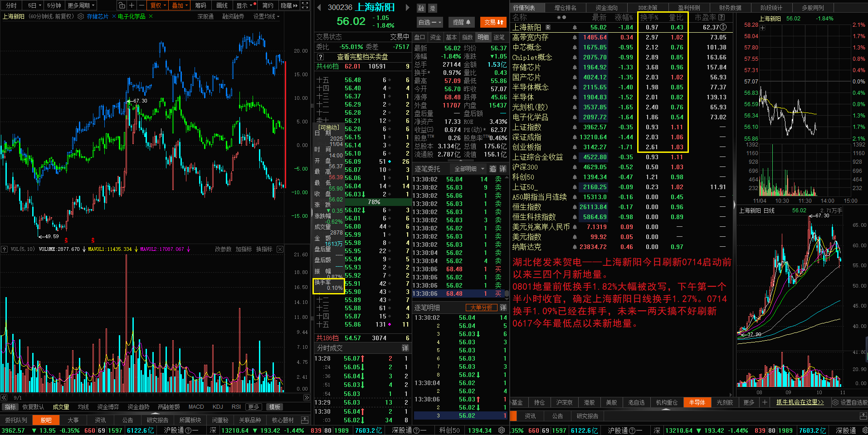Click the plus icon on the intraday mini chart
This screenshot has height=435, width=868.
click(x=762, y=28)
